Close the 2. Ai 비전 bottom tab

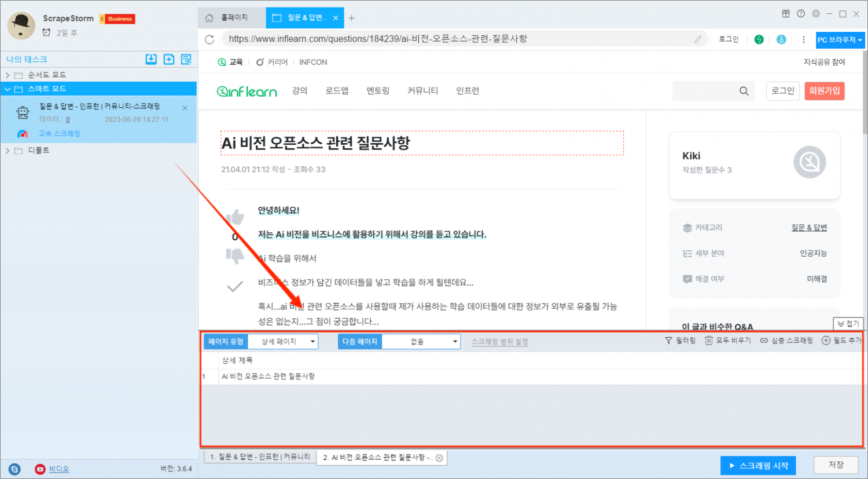click(439, 458)
